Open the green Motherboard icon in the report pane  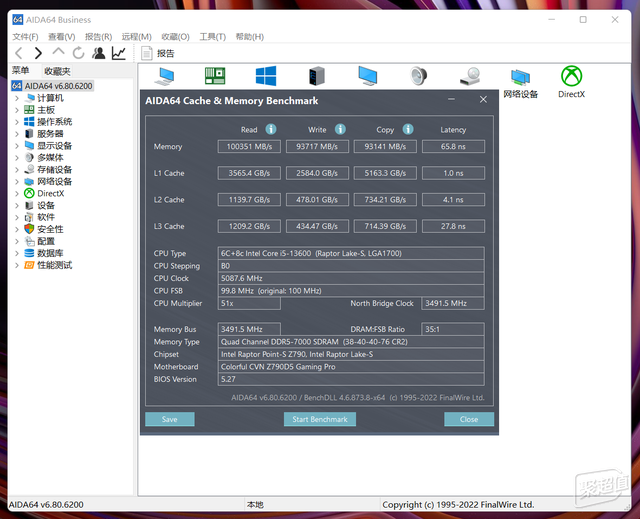tap(215, 76)
